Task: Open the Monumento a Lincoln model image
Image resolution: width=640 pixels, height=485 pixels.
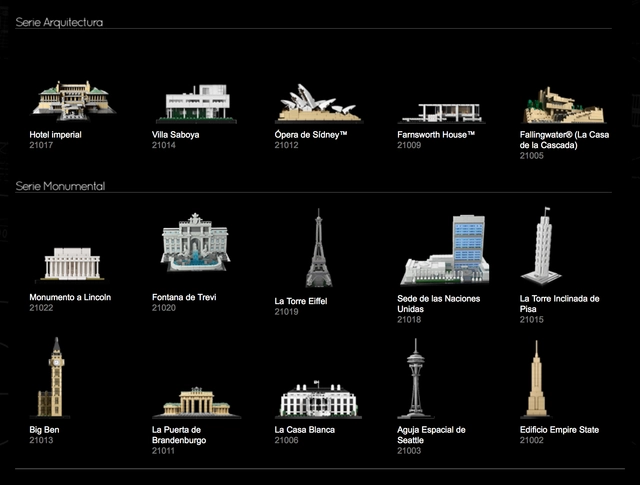Action: pos(72,264)
